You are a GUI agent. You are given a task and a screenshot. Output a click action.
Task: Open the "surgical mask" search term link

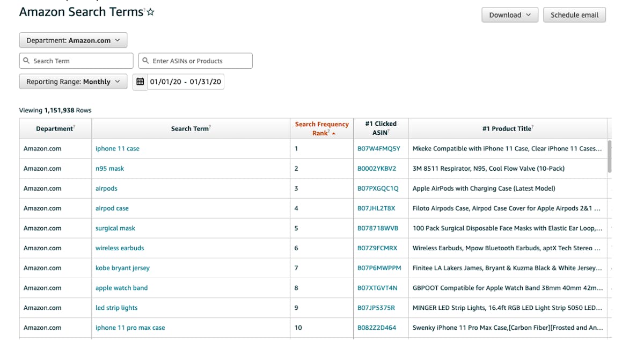tap(115, 228)
